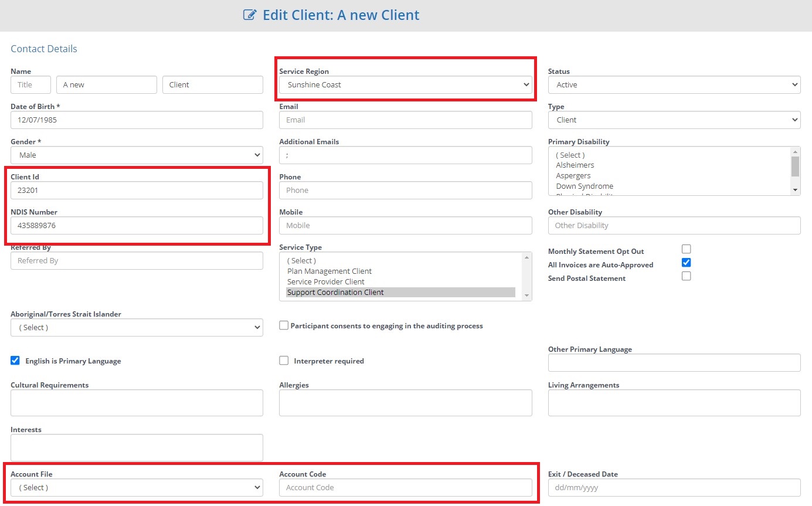Click the Exit / Deceased Date field
This screenshot has height=506, width=812.
tap(673, 487)
